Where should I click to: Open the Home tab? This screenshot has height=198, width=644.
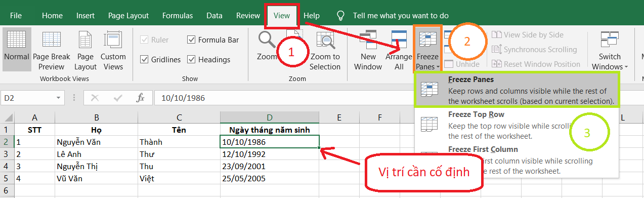click(x=52, y=16)
